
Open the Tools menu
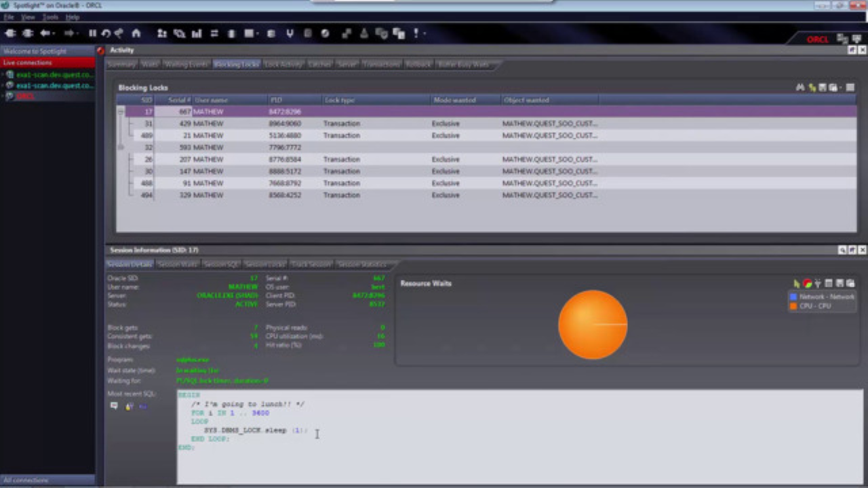(x=51, y=17)
